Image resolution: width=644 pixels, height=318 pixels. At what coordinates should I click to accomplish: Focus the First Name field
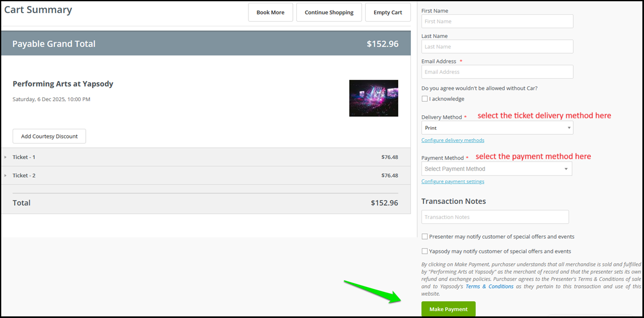pos(497,21)
